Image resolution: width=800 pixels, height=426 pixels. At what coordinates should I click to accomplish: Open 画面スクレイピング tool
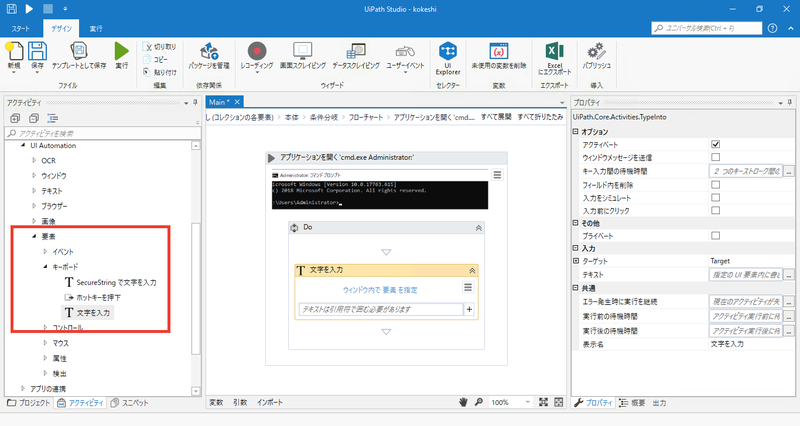pyautogui.click(x=303, y=56)
